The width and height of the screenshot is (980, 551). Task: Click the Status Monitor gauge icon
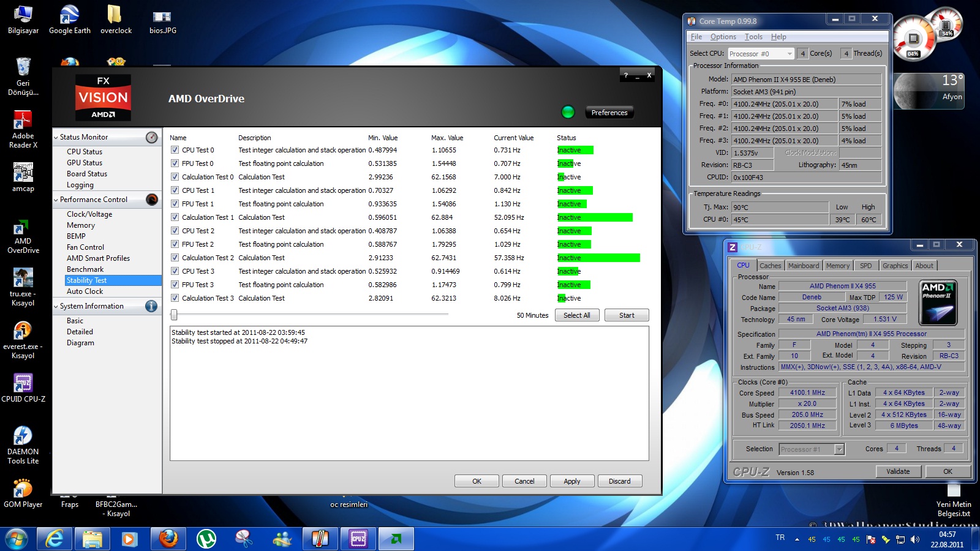pos(152,137)
